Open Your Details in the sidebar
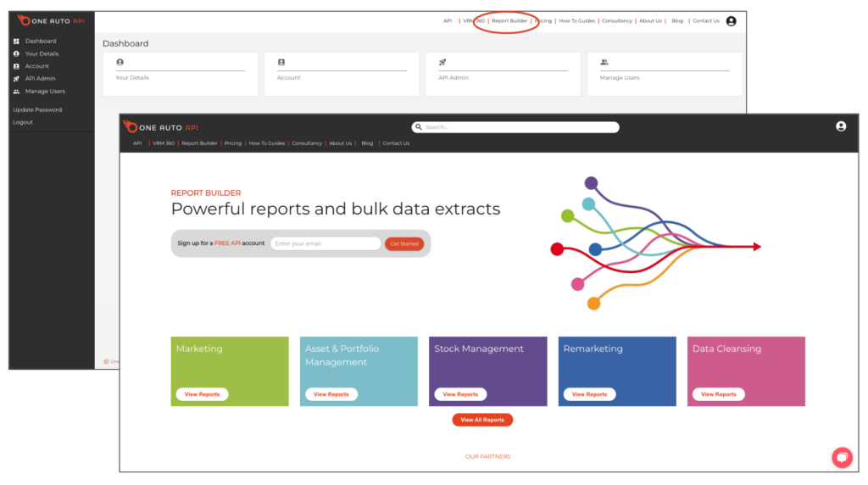This screenshot has width=868, height=485. click(42, 53)
